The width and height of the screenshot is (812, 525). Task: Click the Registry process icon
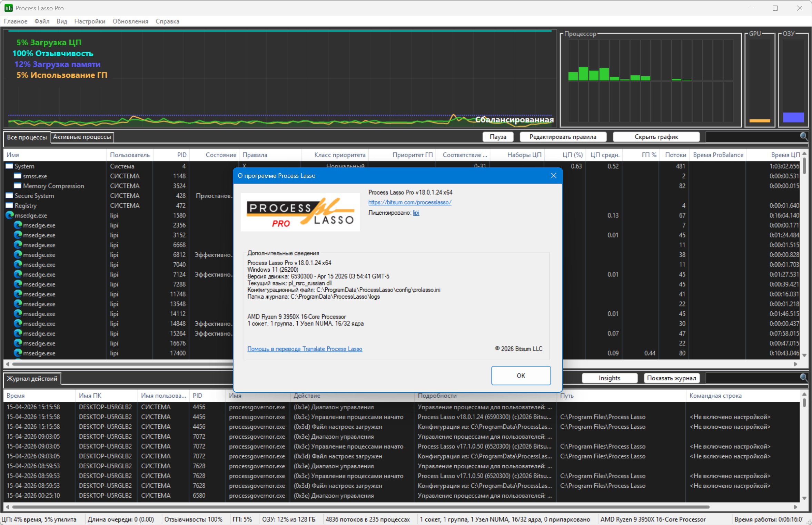point(9,205)
